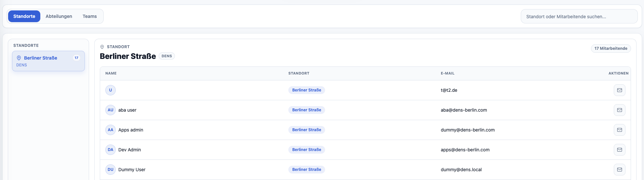Open mail action for t@t2.de row
This screenshot has width=644, height=180.
[619, 90]
